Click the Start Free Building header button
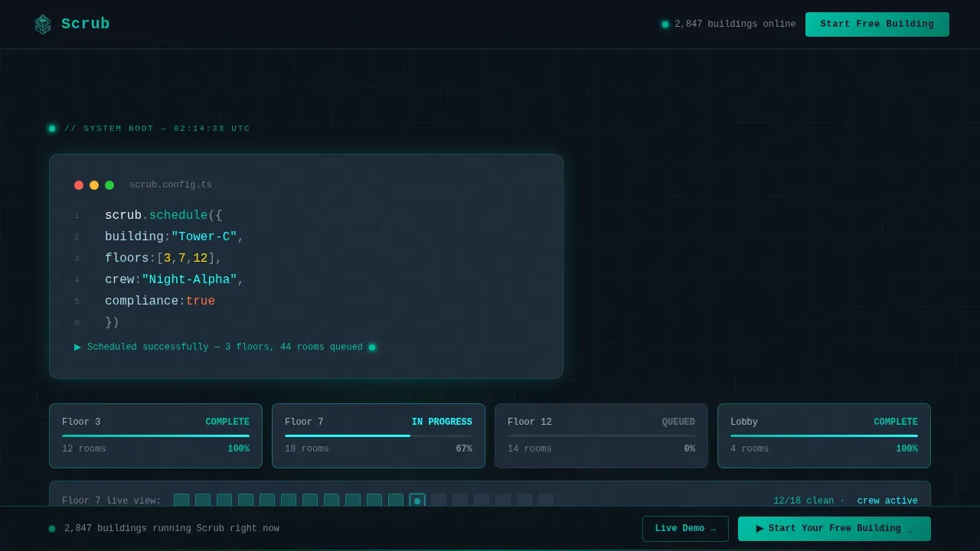 click(x=877, y=24)
